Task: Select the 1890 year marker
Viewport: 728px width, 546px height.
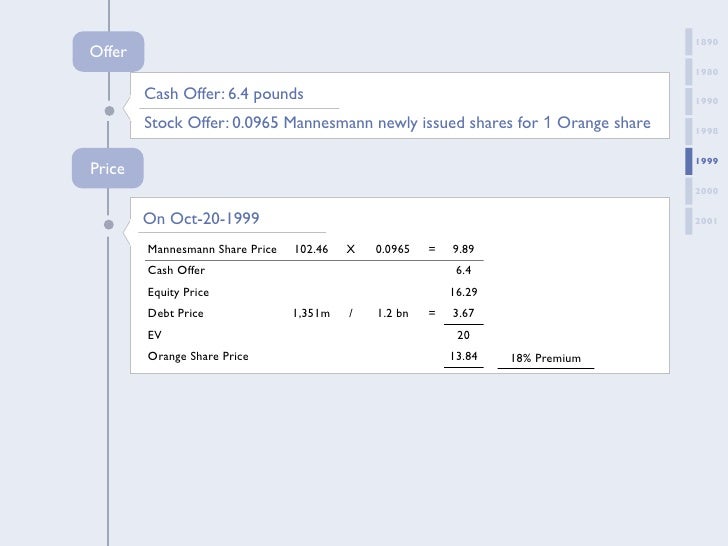Action: (706, 42)
